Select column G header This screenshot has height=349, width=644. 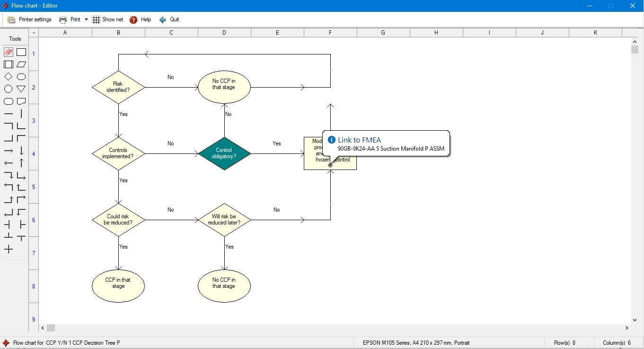[x=383, y=33]
